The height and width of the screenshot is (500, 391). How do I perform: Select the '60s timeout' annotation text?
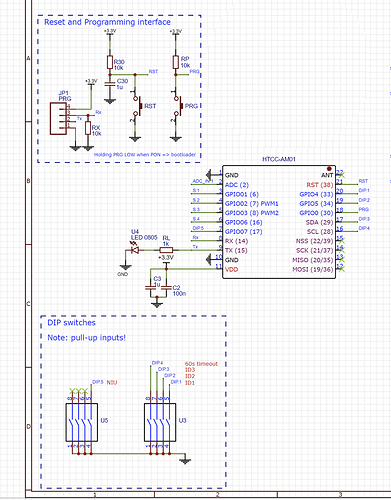pyautogui.click(x=201, y=364)
